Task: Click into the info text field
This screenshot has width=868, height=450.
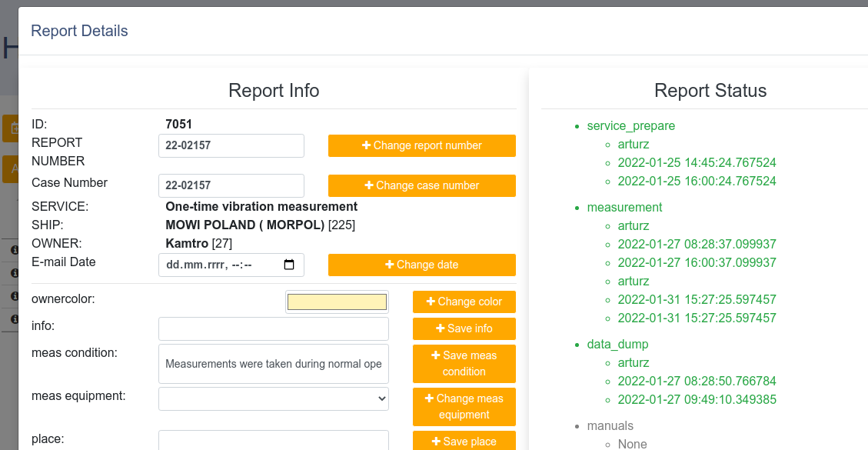Action: point(273,329)
